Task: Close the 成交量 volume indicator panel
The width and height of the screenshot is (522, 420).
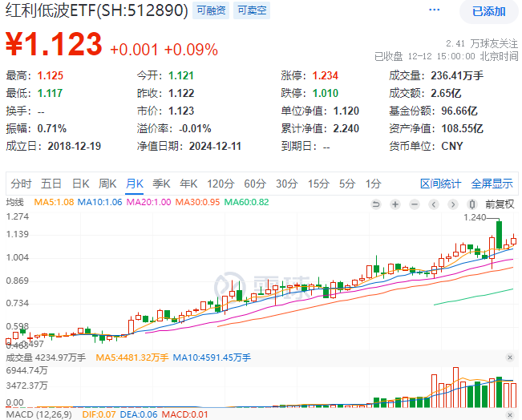Action: tap(510, 357)
